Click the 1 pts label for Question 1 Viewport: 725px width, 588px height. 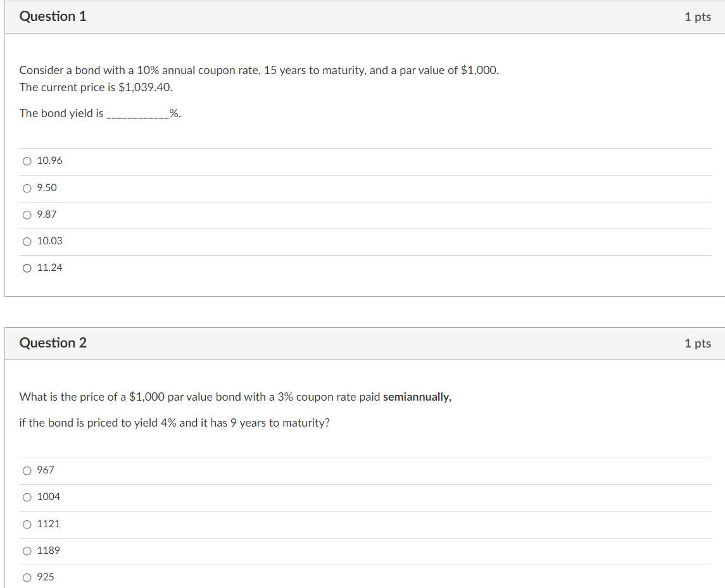pyautogui.click(x=698, y=16)
